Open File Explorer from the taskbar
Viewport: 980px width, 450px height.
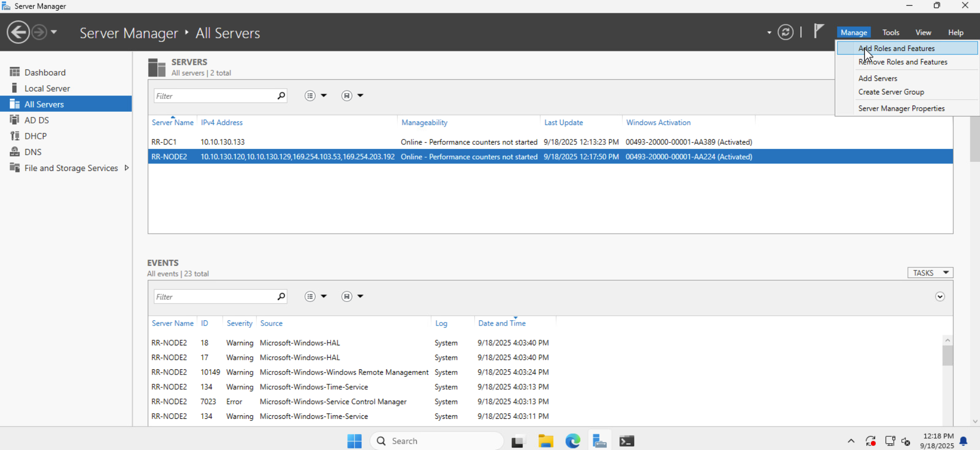[x=546, y=441]
